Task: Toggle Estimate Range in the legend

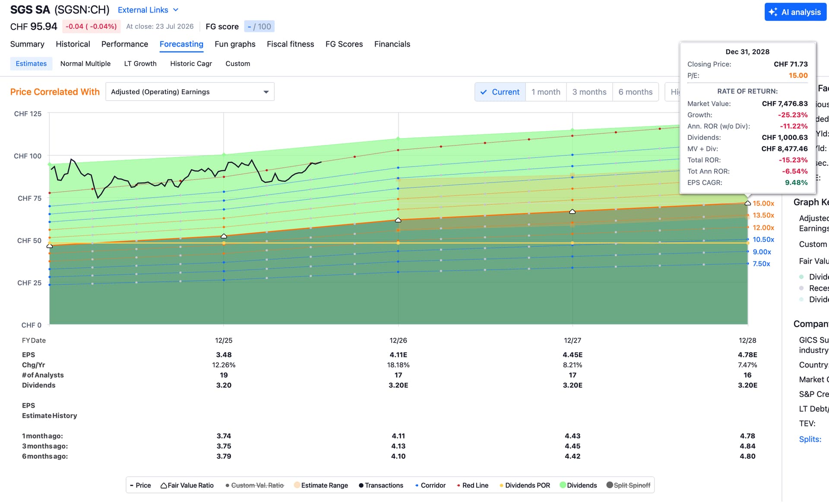Action: [321, 485]
